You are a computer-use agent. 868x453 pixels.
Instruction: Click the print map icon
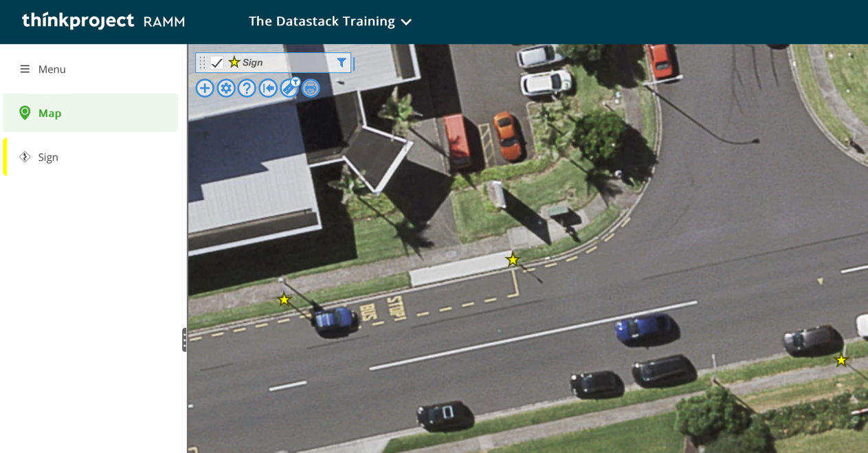pos(311,88)
